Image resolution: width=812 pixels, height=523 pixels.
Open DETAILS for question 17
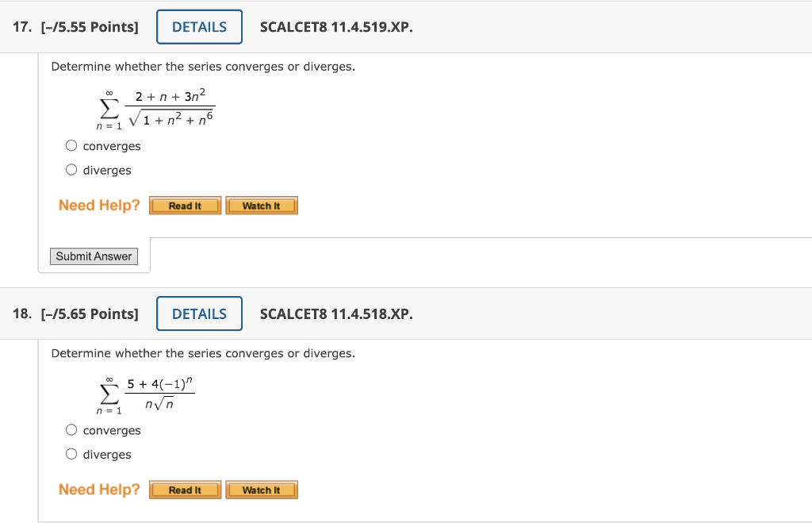199,26
